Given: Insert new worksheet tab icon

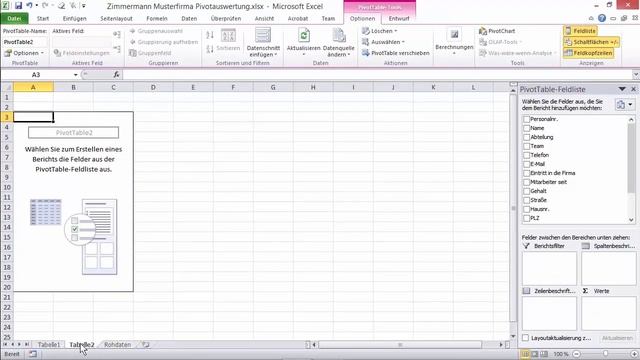Looking at the screenshot, I should 146,344.
